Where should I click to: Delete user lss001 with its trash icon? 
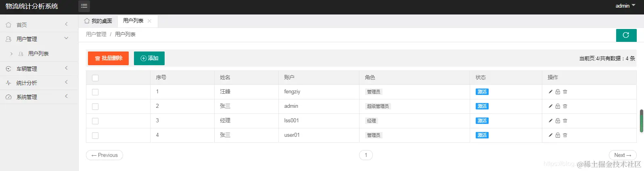[x=565, y=121]
